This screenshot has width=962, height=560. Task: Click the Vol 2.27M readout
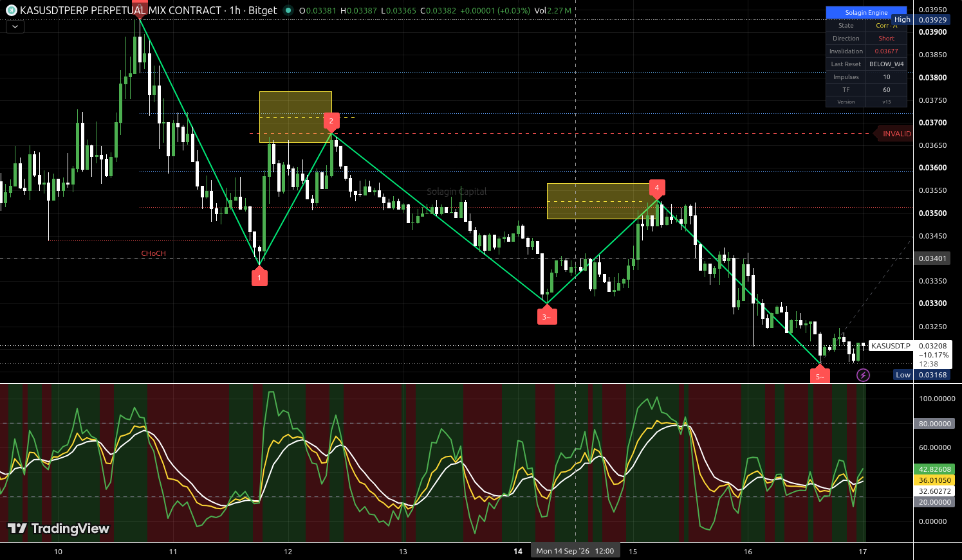pyautogui.click(x=553, y=10)
